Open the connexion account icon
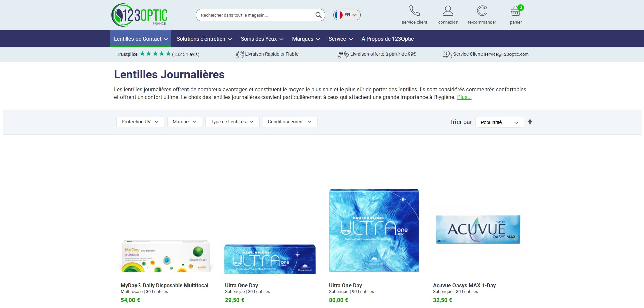The image size is (644, 308). tap(448, 11)
